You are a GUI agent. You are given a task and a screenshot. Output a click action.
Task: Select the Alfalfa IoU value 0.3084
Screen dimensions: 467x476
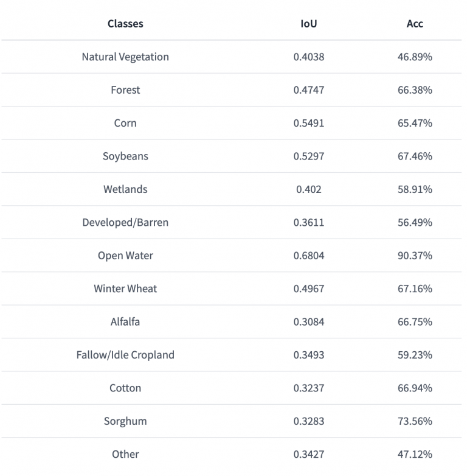[309, 321]
